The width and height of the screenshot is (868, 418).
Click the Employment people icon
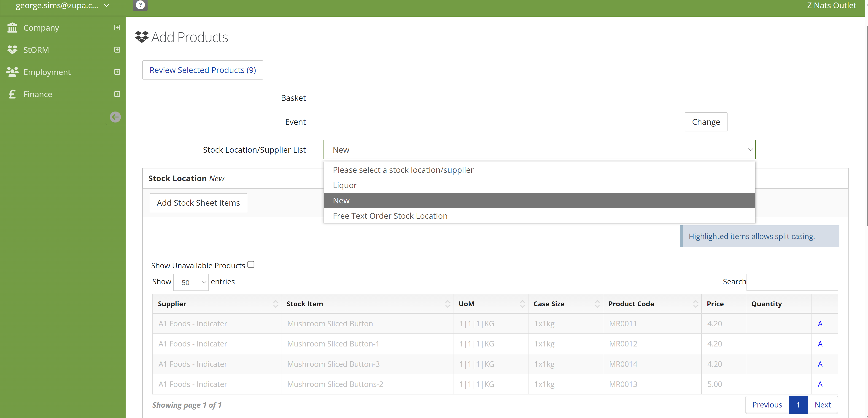(12, 72)
